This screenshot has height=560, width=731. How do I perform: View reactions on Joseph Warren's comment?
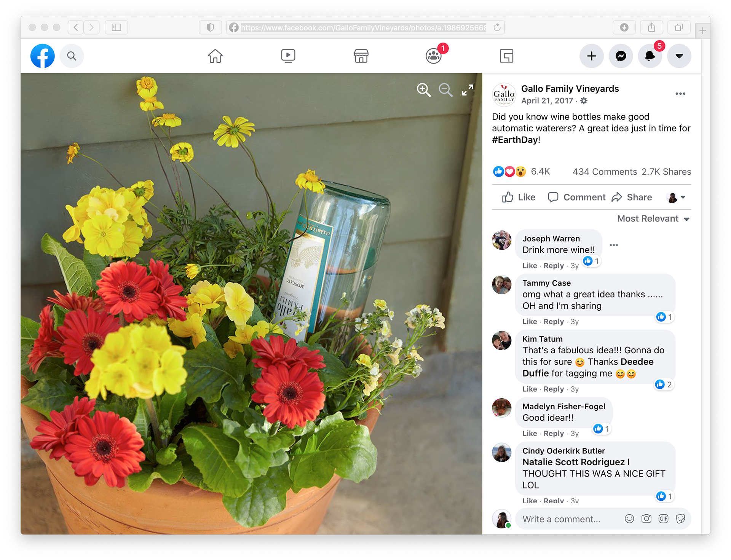pos(591,261)
